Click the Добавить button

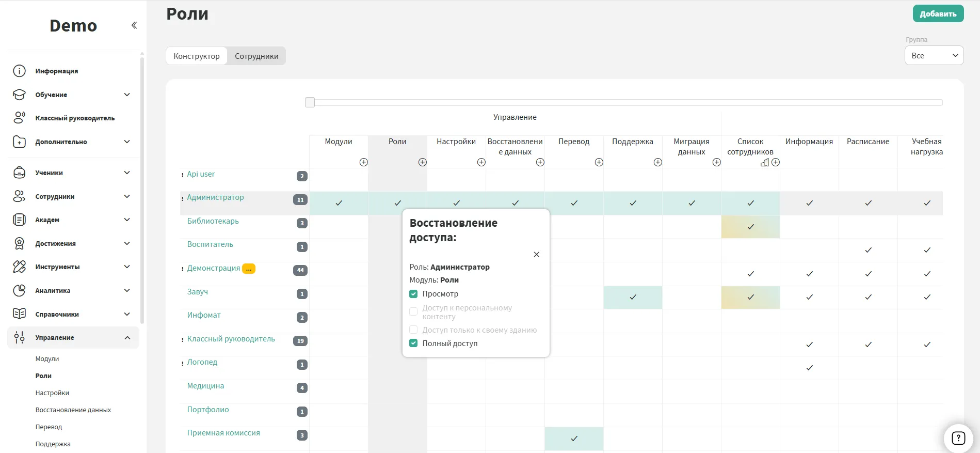pos(938,14)
